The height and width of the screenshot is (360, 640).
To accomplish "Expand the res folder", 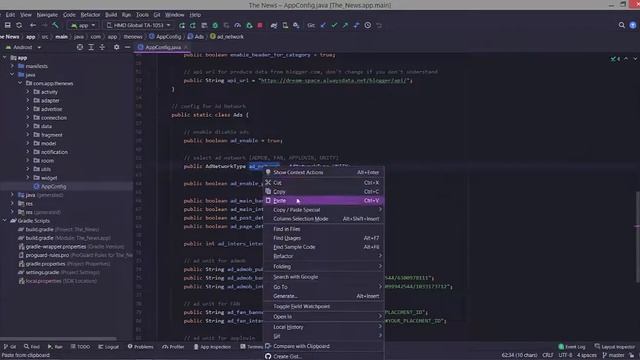I will pos(12,203).
